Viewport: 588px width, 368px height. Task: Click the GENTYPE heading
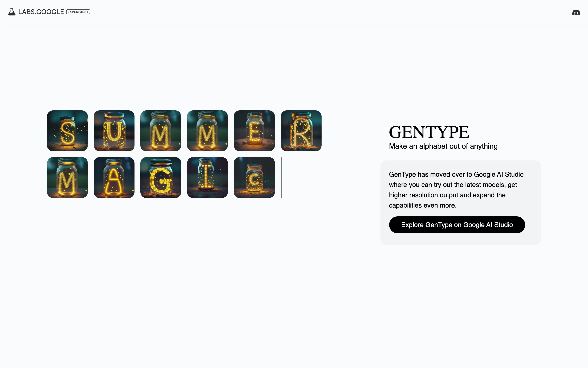point(429,132)
